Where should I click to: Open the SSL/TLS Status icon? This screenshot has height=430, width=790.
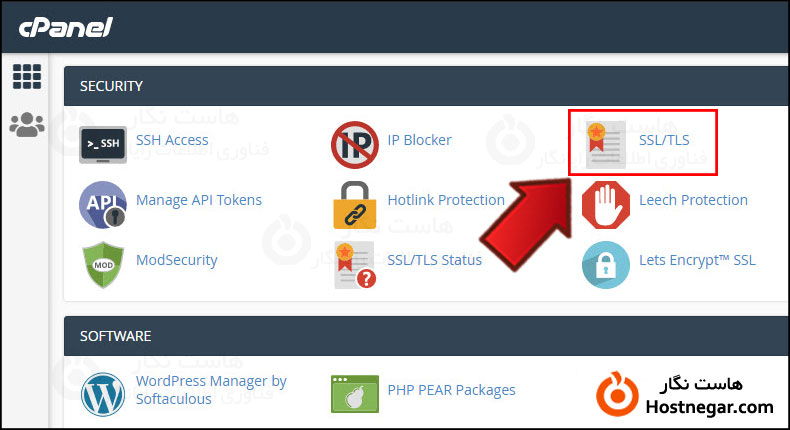coord(355,264)
